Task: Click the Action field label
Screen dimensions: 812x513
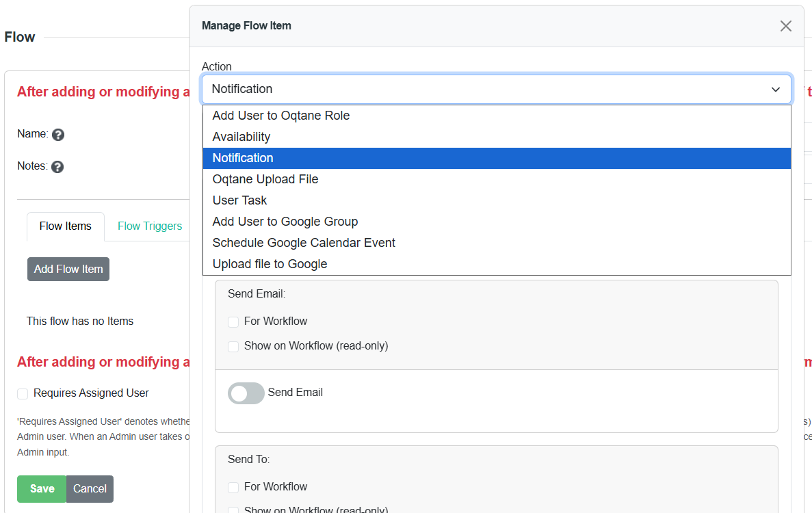Action: [216, 66]
